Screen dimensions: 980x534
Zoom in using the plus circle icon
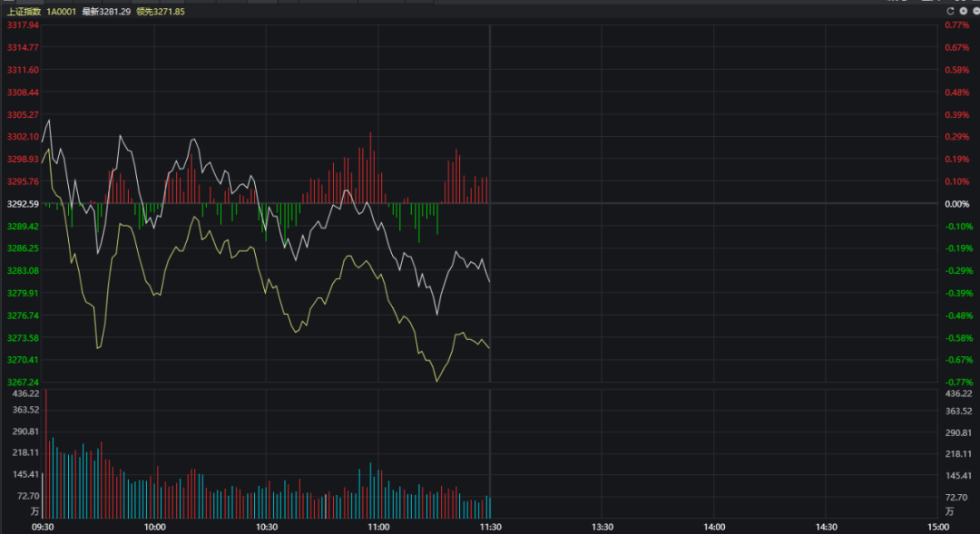pyautogui.click(x=963, y=11)
